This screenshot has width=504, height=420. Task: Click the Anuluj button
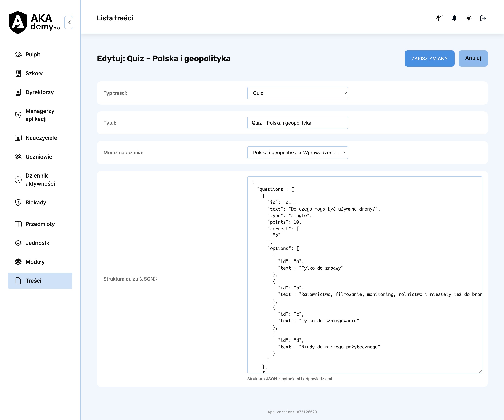point(473,58)
